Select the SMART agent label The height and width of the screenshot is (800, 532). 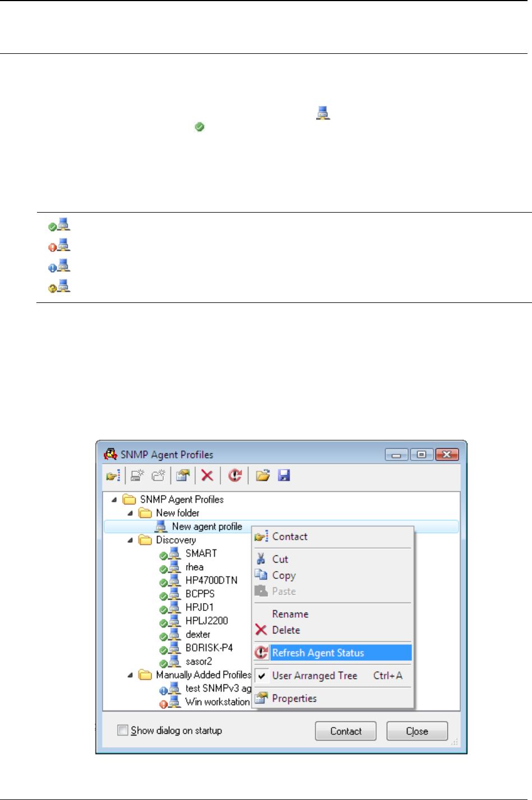(x=201, y=553)
